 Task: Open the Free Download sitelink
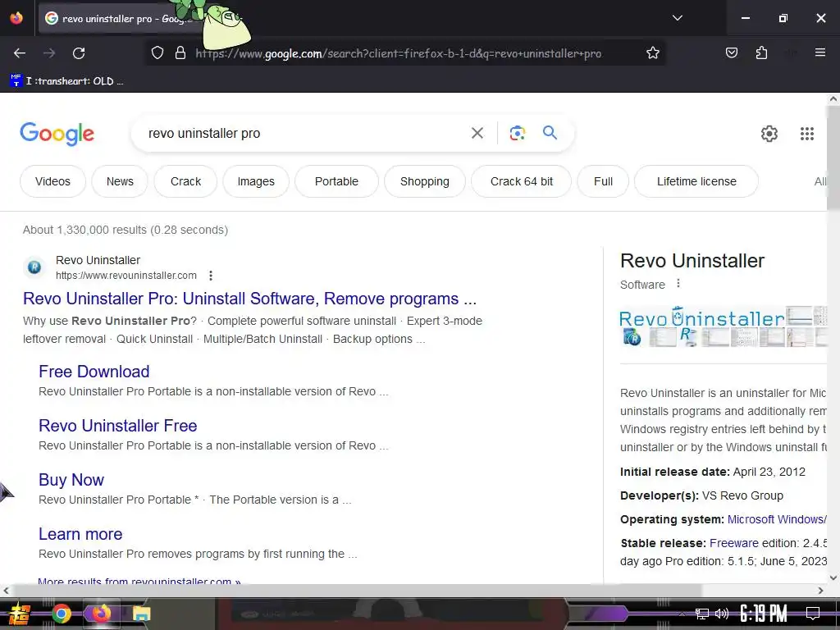point(94,372)
